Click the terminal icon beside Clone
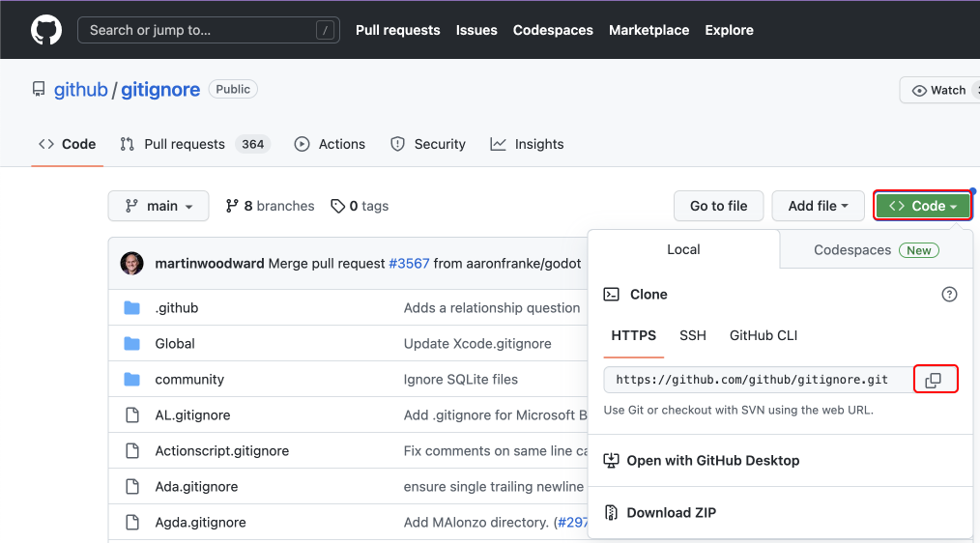Image resolution: width=980 pixels, height=543 pixels. 611,295
